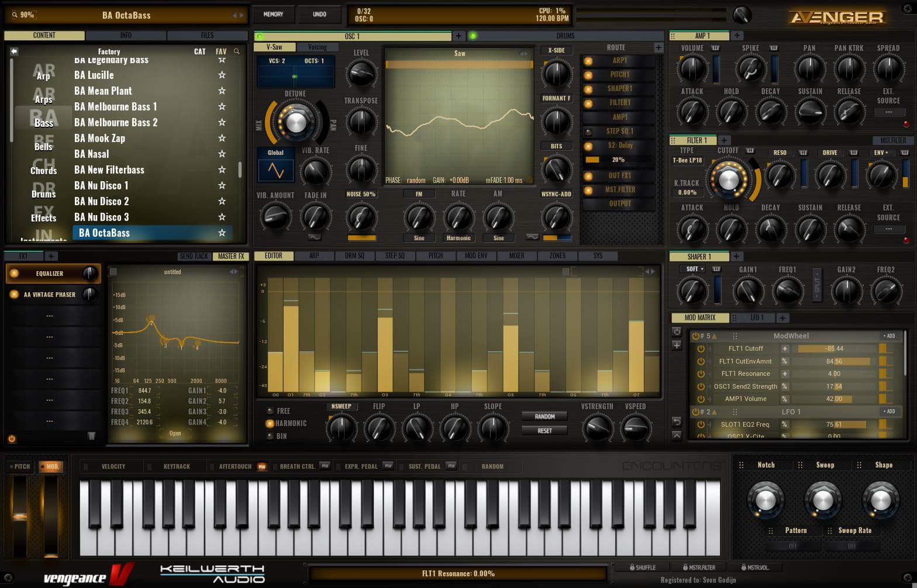This screenshot has height=588, width=917.
Task: Click the S2: Delay 20% send bar
Action: [619, 160]
